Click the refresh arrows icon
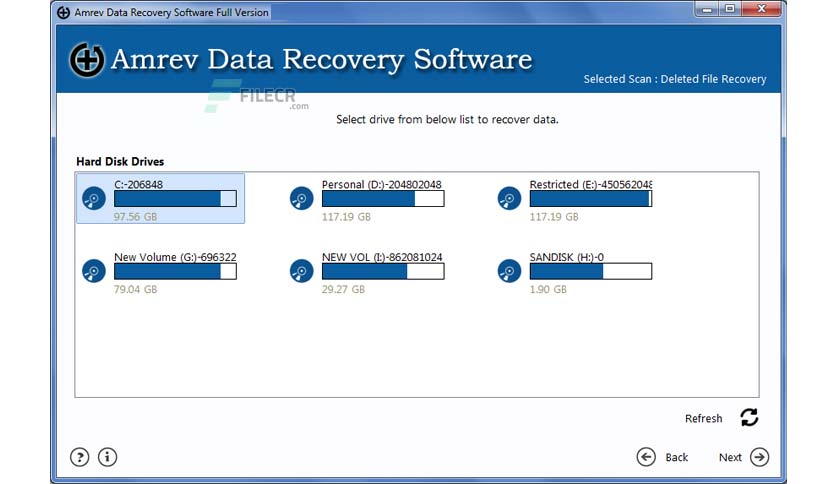The image size is (836, 484). (x=749, y=417)
